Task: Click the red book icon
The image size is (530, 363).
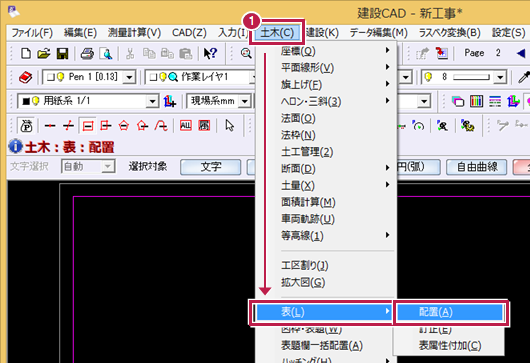Action: click(25, 77)
